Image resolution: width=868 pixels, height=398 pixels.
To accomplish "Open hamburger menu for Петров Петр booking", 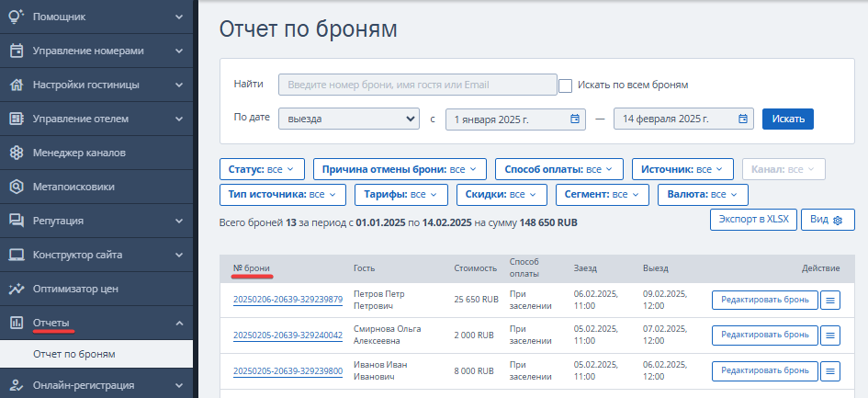I will point(829,300).
